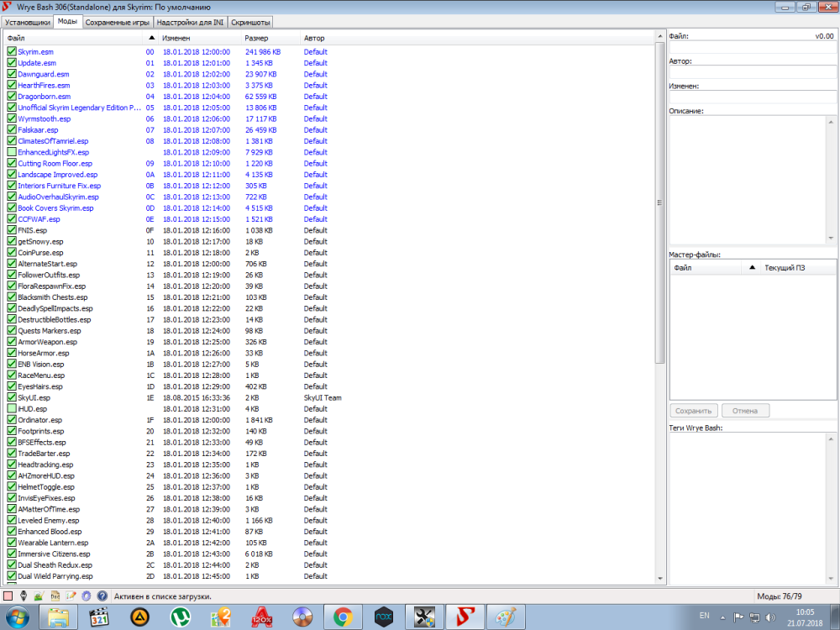The width and height of the screenshot is (840, 630).
Task: Launch AIMP player from taskbar
Action: point(139,617)
